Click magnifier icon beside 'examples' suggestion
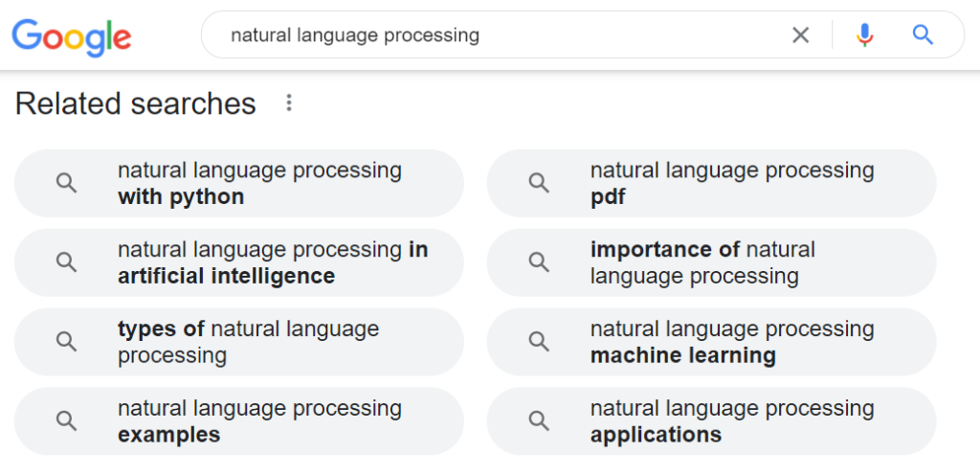Image resolution: width=980 pixels, height=476 pixels. tap(66, 420)
